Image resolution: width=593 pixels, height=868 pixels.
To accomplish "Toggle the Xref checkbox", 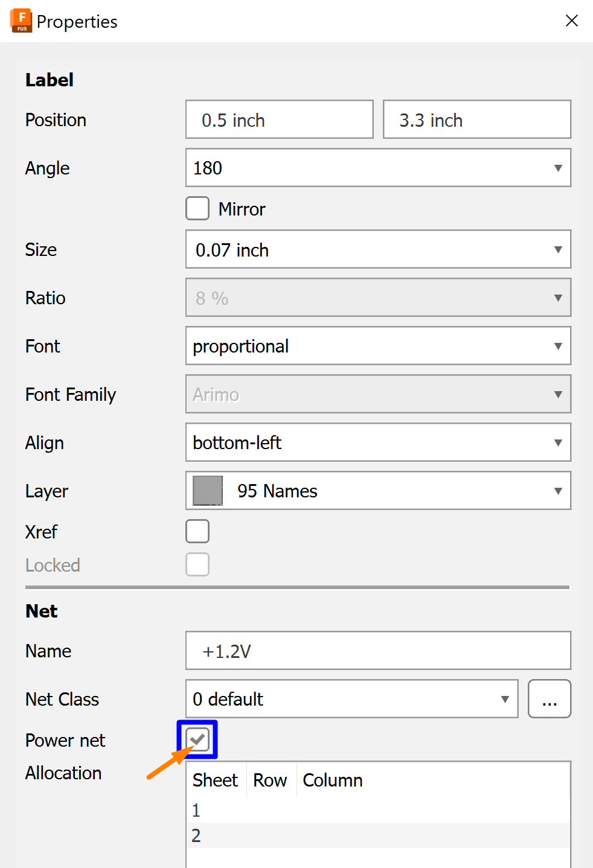I will pos(197,532).
